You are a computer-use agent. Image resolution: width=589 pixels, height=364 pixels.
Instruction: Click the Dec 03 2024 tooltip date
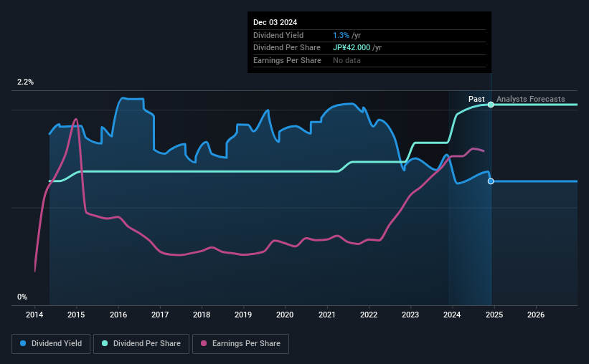[x=275, y=22]
